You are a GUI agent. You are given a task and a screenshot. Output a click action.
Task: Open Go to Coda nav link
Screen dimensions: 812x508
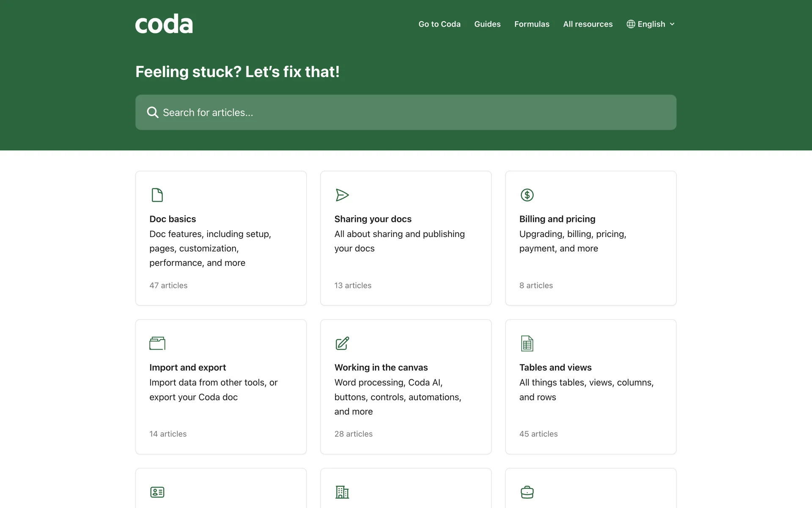pyautogui.click(x=439, y=24)
